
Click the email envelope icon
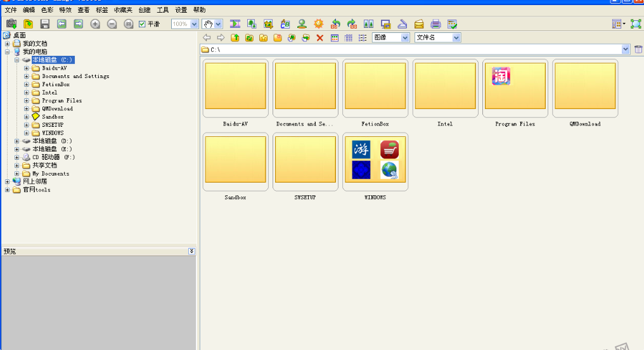coord(419,24)
